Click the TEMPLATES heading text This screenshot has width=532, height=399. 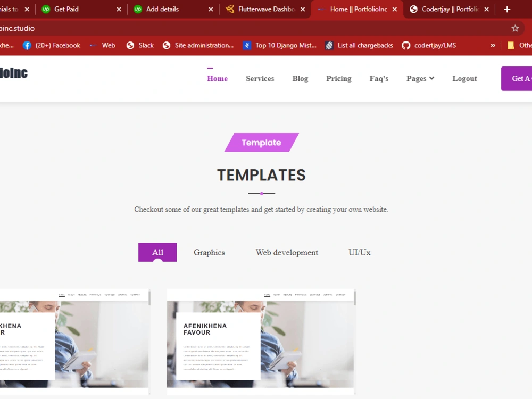[x=261, y=175]
